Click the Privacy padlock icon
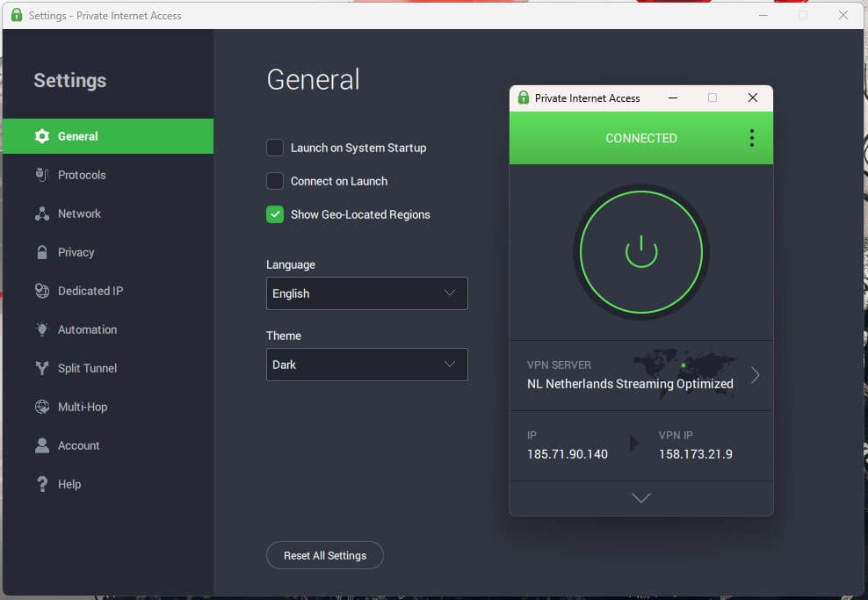This screenshot has height=600, width=868. [x=42, y=252]
